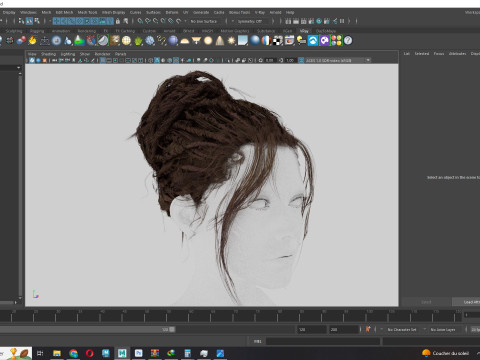The width and height of the screenshot is (480, 360).
Task: Switch to the Rendering shelf tab
Action: point(87,31)
